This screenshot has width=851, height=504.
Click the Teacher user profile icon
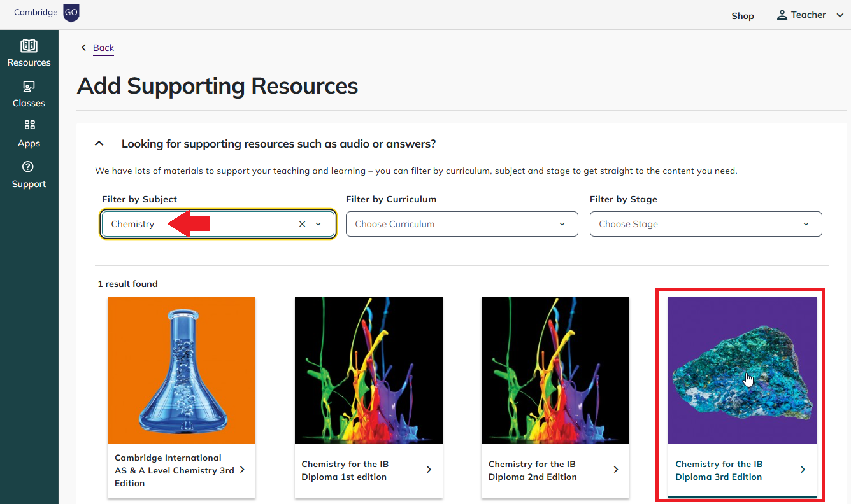[782, 15]
